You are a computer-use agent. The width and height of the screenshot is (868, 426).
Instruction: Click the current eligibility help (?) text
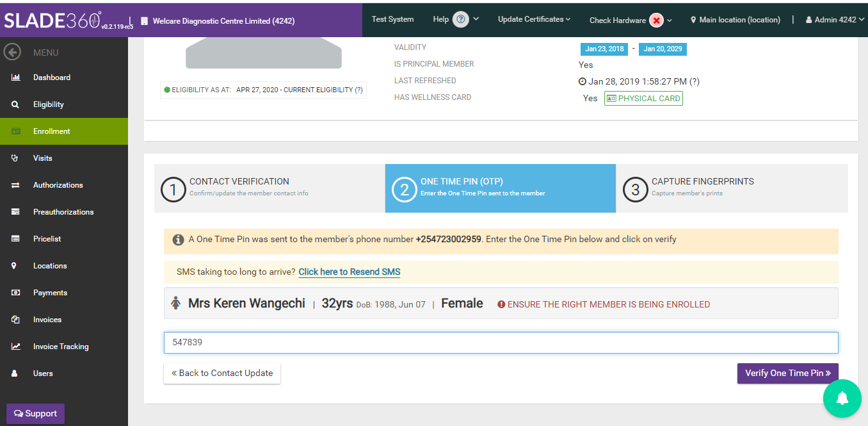[x=359, y=90]
